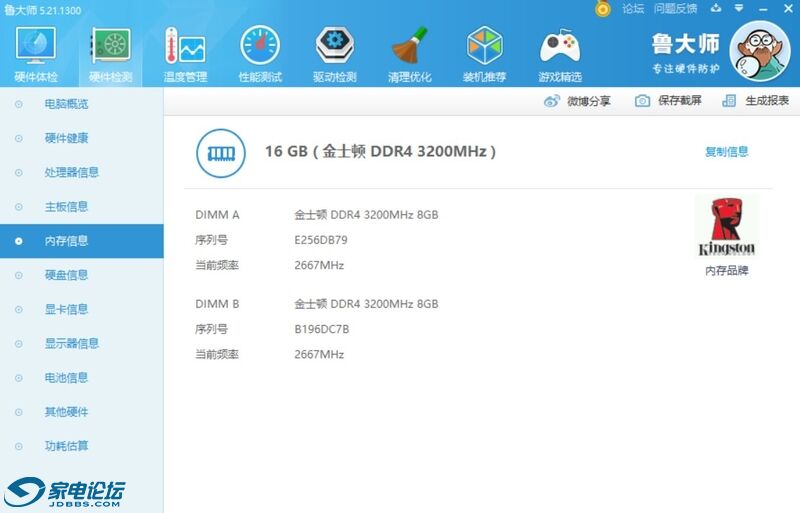Open the 装机推荐 cube icon
800x513 pixels.
(x=484, y=45)
